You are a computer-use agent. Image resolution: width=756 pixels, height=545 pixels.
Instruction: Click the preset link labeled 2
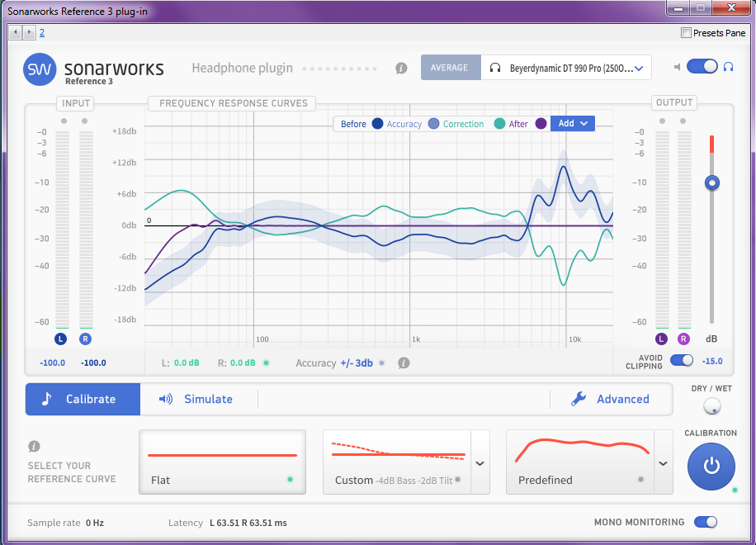pyautogui.click(x=42, y=32)
